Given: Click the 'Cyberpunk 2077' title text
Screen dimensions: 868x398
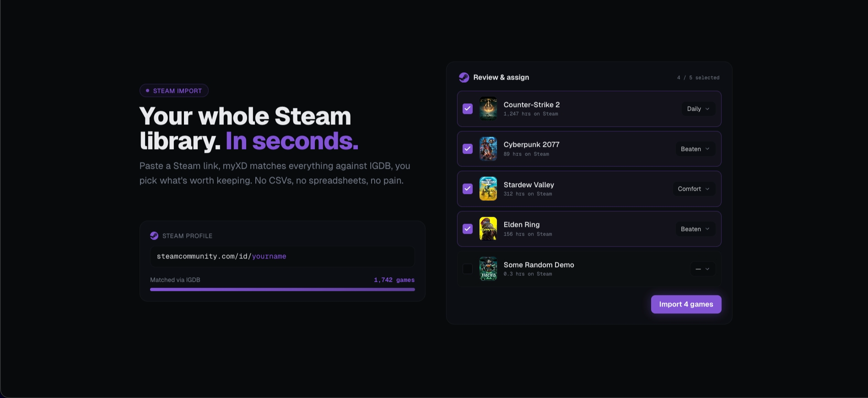Looking at the screenshot, I should [532, 145].
